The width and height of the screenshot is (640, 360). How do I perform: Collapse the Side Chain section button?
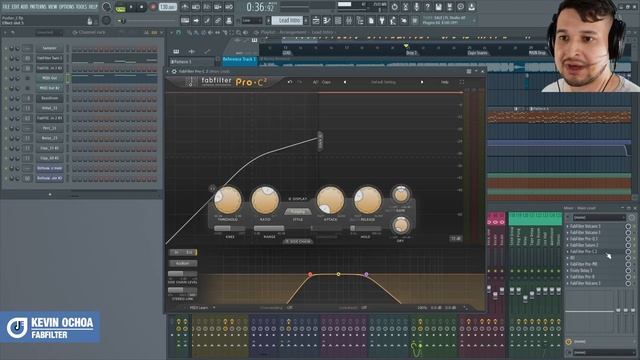tap(298, 242)
